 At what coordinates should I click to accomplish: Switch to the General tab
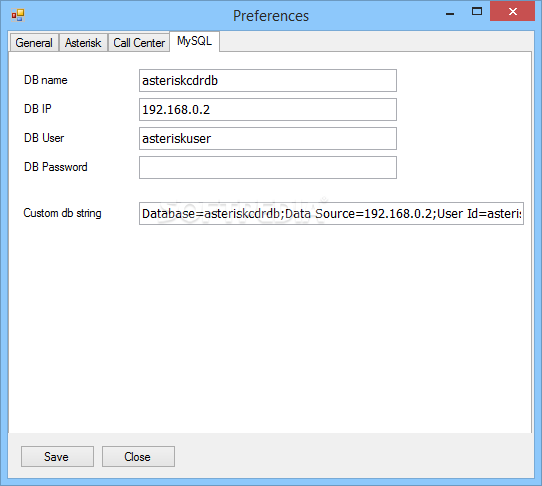pos(34,43)
